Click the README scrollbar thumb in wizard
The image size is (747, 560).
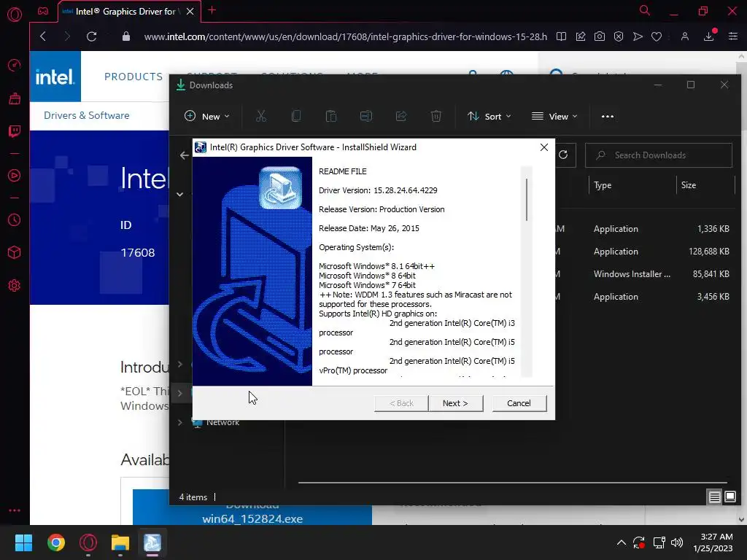pyautogui.click(x=527, y=200)
